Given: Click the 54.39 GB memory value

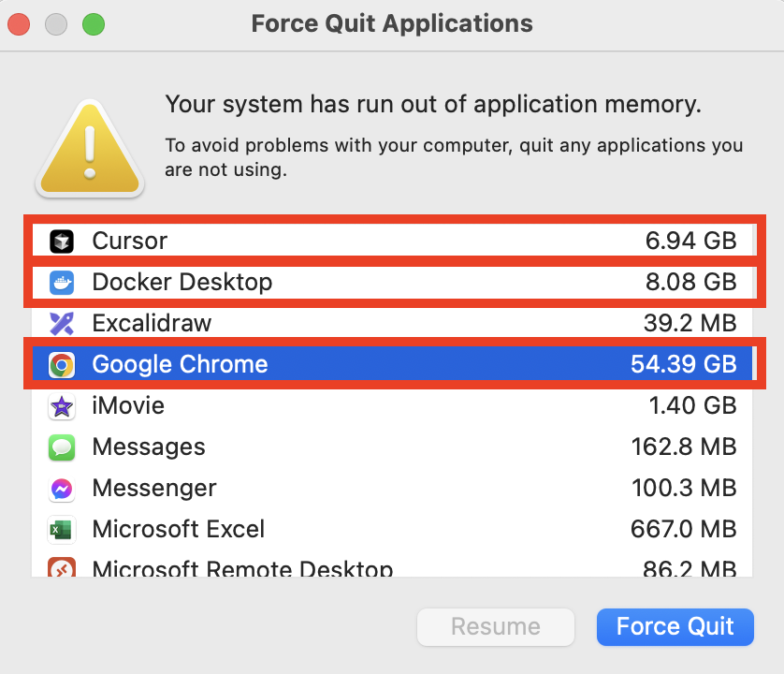Looking at the screenshot, I should tap(684, 364).
